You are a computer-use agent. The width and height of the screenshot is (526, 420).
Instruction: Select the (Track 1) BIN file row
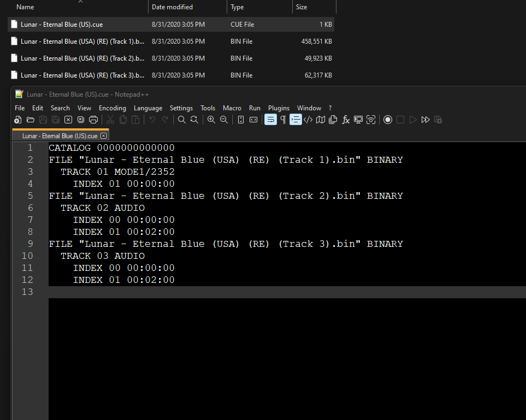[171, 42]
